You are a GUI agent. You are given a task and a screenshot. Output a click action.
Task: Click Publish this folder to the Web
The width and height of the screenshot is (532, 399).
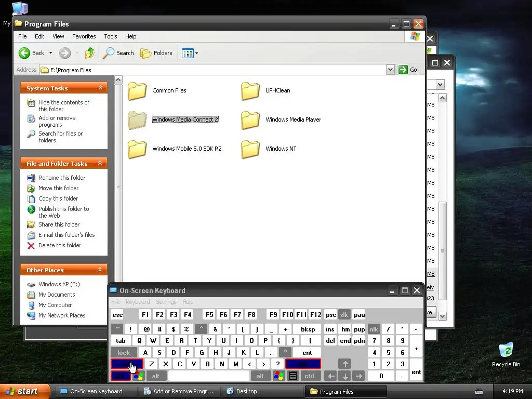coord(64,212)
